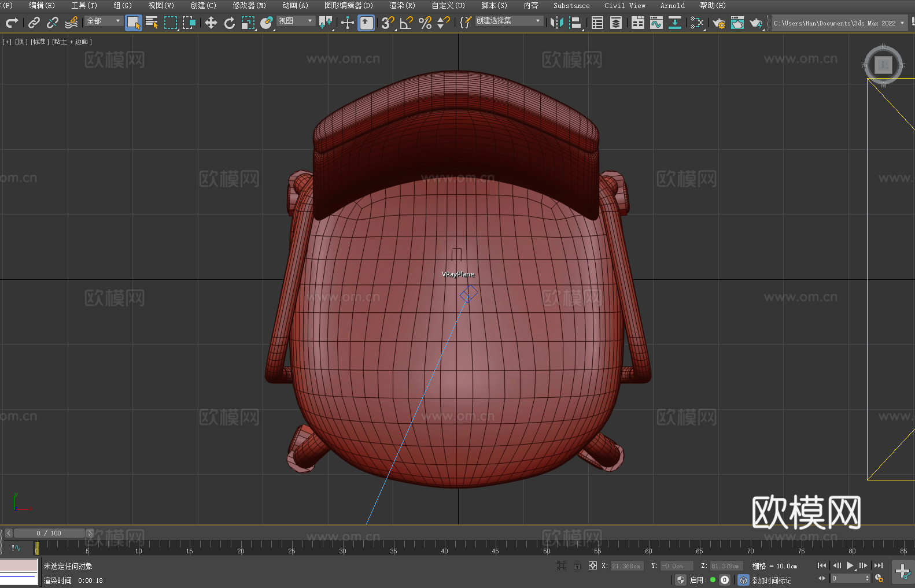Click Select and Manipulate icon

click(348, 23)
